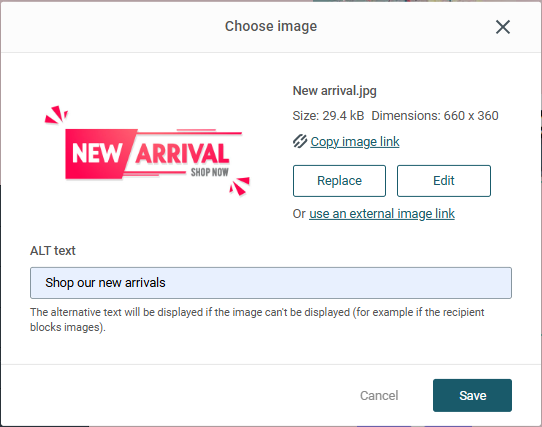
Task: Click the 'Size: 29.4 kB' text
Action: [328, 115]
